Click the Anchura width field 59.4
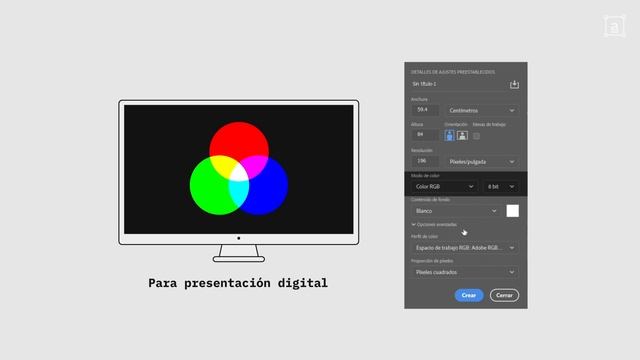Screen dimensions: 640x360 point(425,110)
